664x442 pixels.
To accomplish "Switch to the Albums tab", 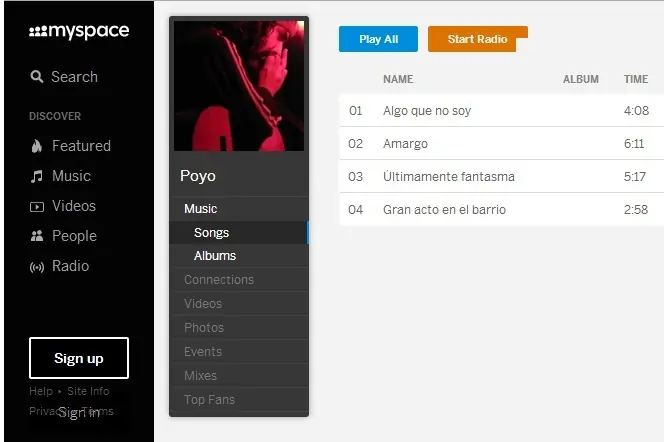I will 239,256.
